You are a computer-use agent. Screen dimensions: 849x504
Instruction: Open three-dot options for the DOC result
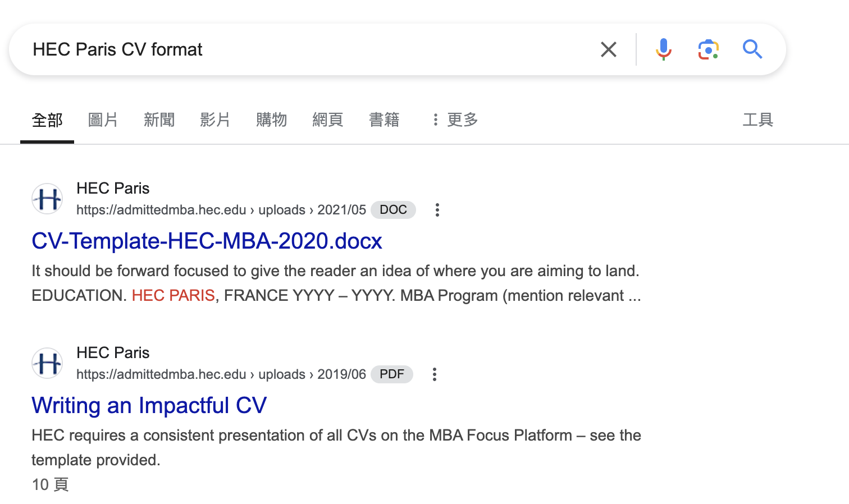(x=437, y=210)
